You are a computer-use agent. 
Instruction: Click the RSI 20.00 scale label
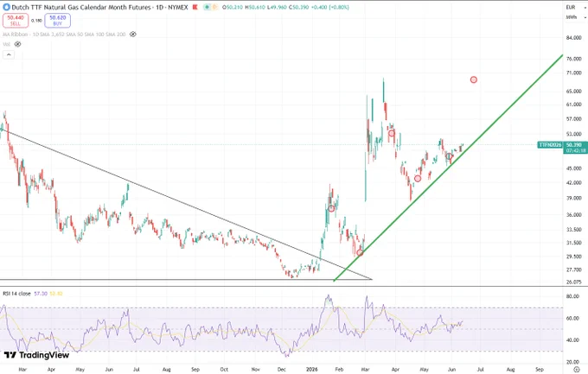(572, 362)
